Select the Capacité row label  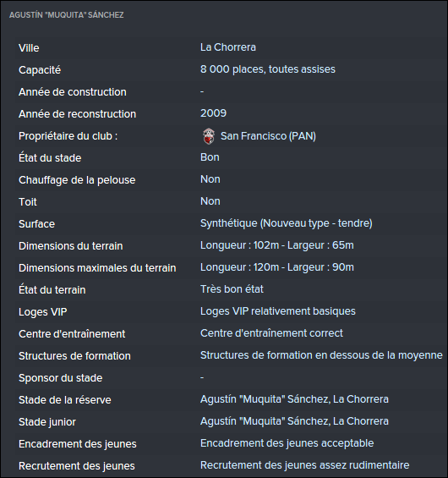40,70
